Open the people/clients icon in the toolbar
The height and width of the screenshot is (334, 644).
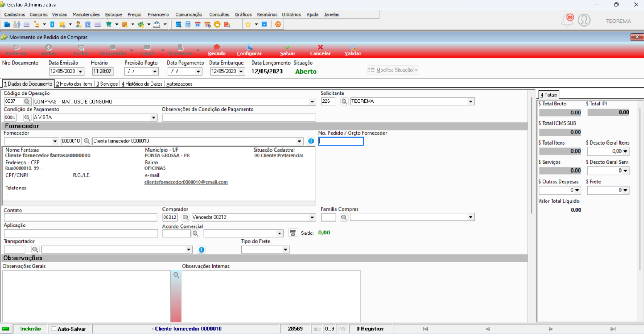click(x=17, y=24)
